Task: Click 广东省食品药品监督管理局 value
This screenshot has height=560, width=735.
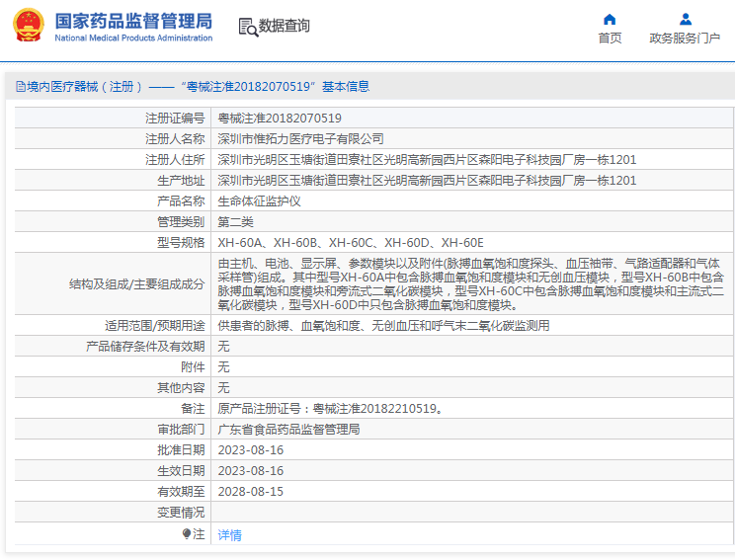Action: (288, 429)
